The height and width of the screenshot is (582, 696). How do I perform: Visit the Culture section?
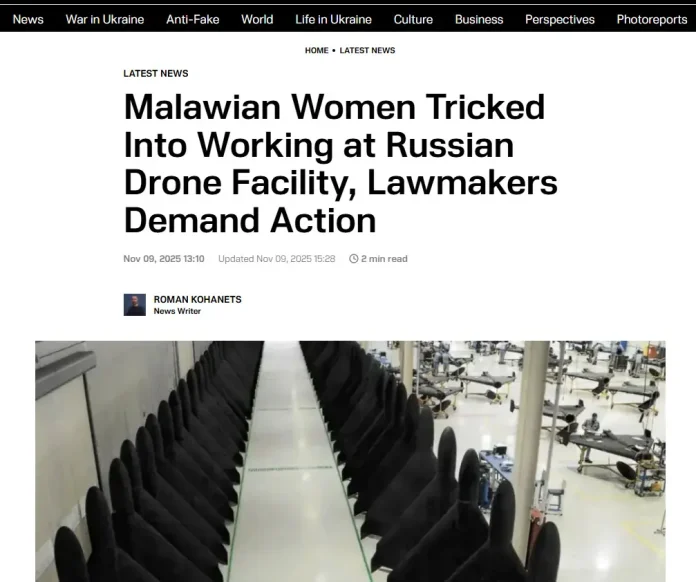click(413, 20)
